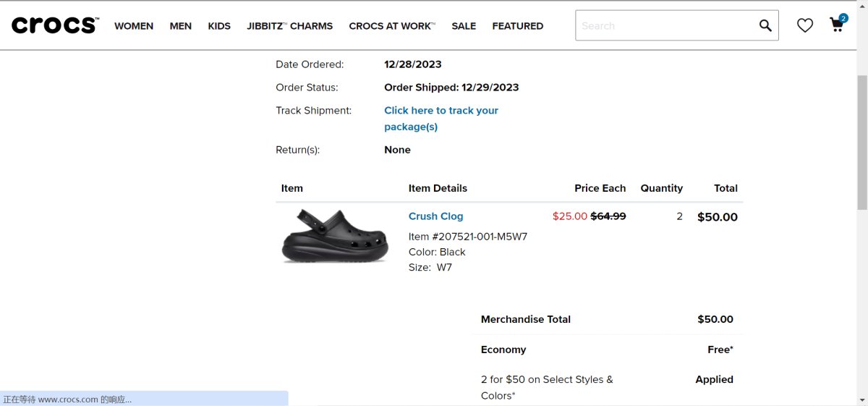Click the track your package(s) link
This screenshot has height=406, width=868.
coord(441,119)
